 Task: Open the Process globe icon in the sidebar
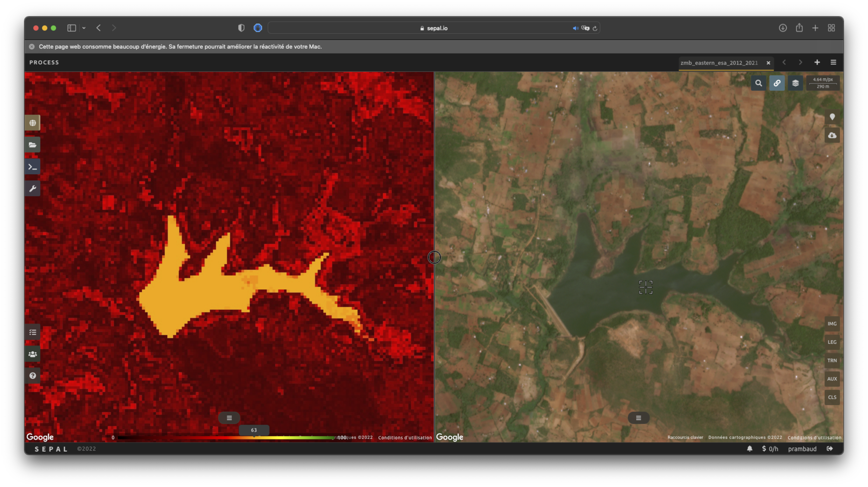[x=33, y=123]
